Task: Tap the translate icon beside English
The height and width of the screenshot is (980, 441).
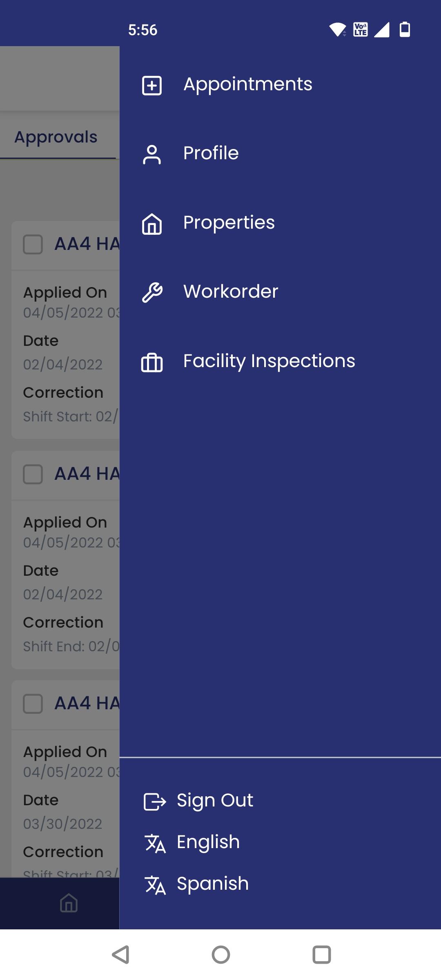Action: [155, 844]
